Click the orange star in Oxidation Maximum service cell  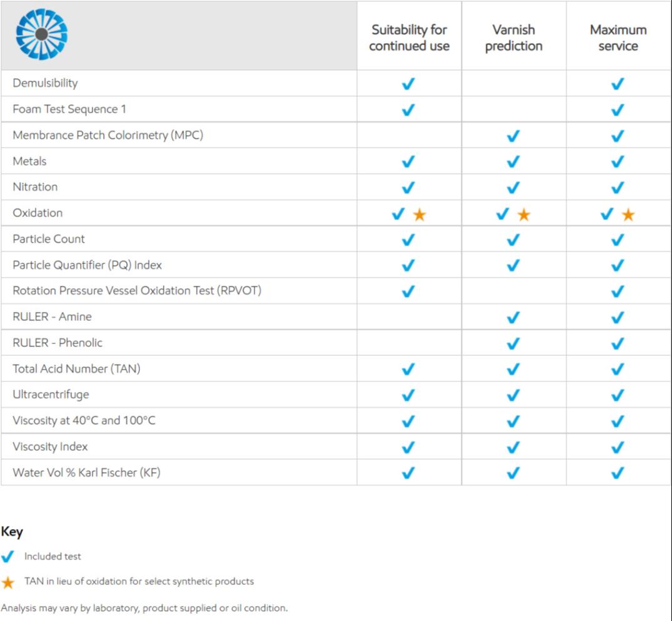628,215
